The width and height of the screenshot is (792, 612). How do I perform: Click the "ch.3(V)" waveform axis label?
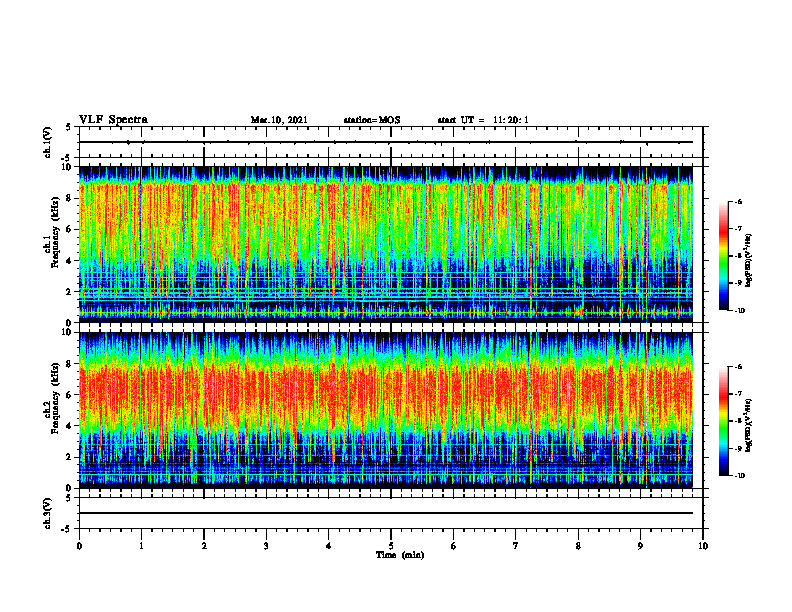48,513
